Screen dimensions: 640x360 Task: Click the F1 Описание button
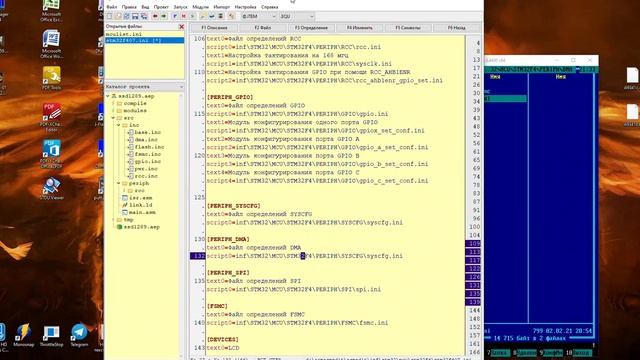[214, 28]
